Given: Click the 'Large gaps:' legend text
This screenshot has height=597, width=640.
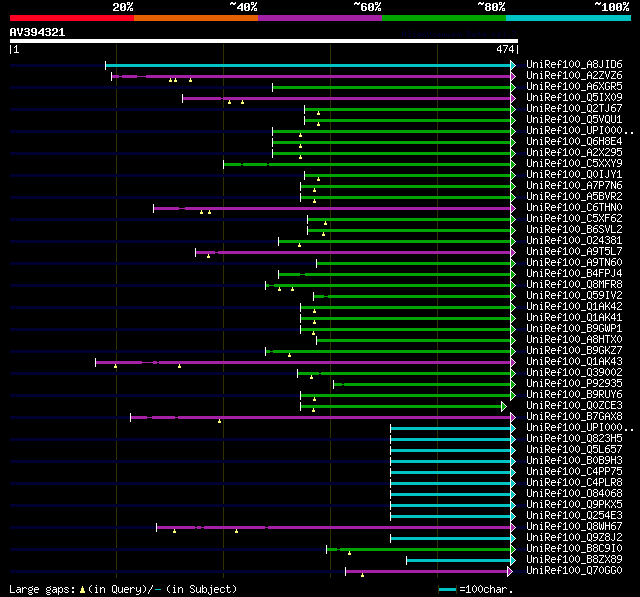Looking at the screenshot, I should coord(42,589).
